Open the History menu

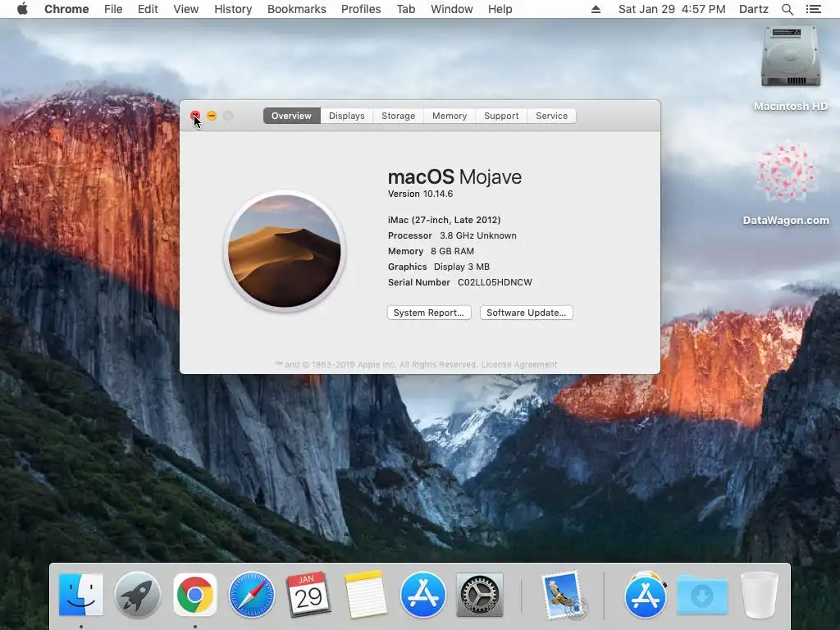pyautogui.click(x=233, y=9)
